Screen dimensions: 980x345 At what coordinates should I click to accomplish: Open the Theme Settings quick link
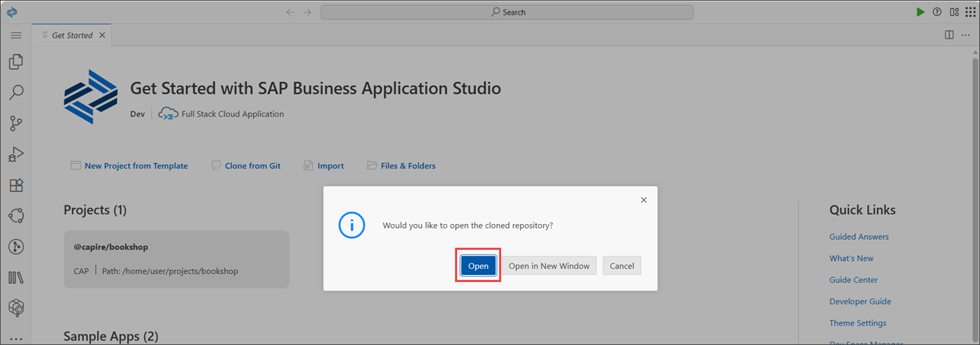point(858,323)
